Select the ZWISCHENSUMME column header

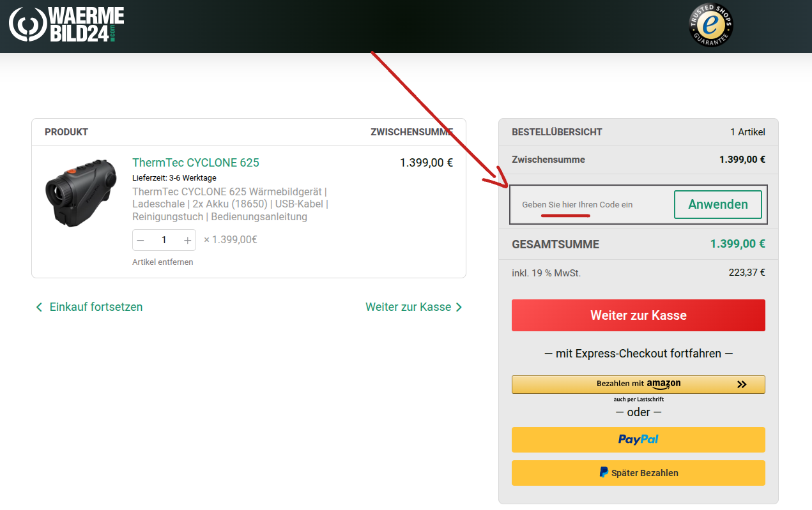pos(412,132)
